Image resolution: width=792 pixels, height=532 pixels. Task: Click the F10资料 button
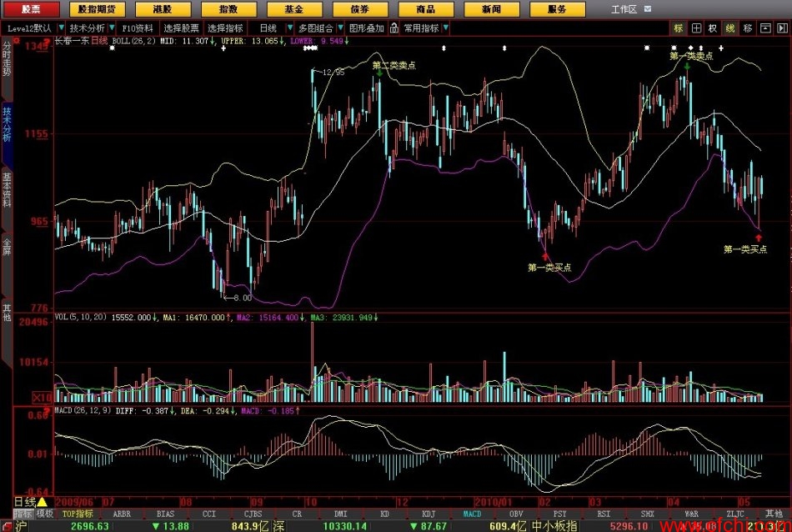(138, 28)
